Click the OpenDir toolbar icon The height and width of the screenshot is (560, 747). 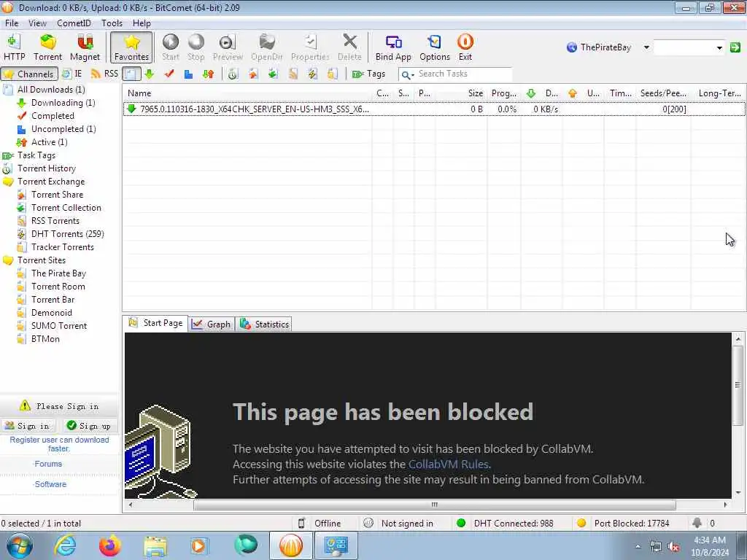tap(267, 47)
